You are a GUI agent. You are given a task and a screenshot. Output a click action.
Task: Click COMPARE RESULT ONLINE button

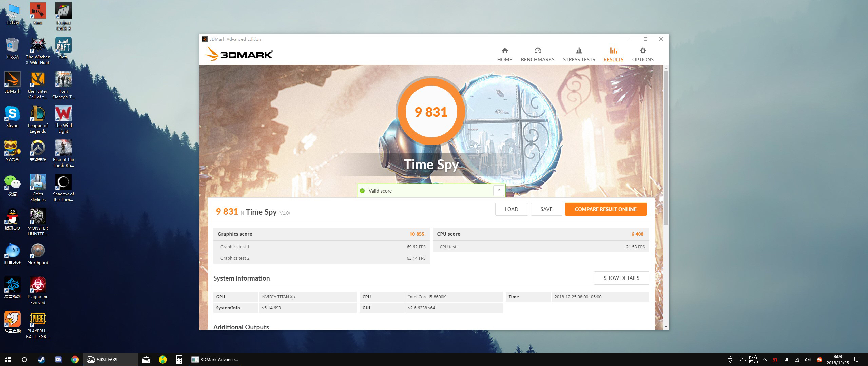point(605,209)
